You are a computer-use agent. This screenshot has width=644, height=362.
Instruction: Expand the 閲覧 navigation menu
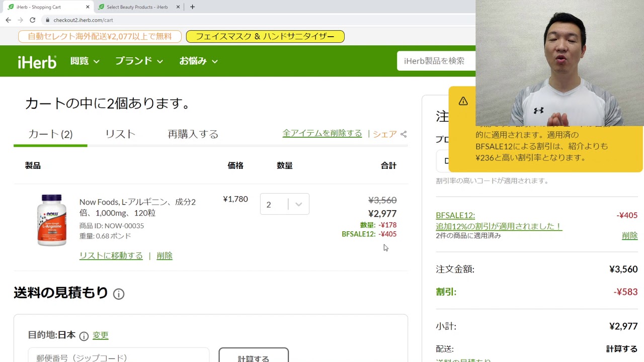tap(85, 61)
